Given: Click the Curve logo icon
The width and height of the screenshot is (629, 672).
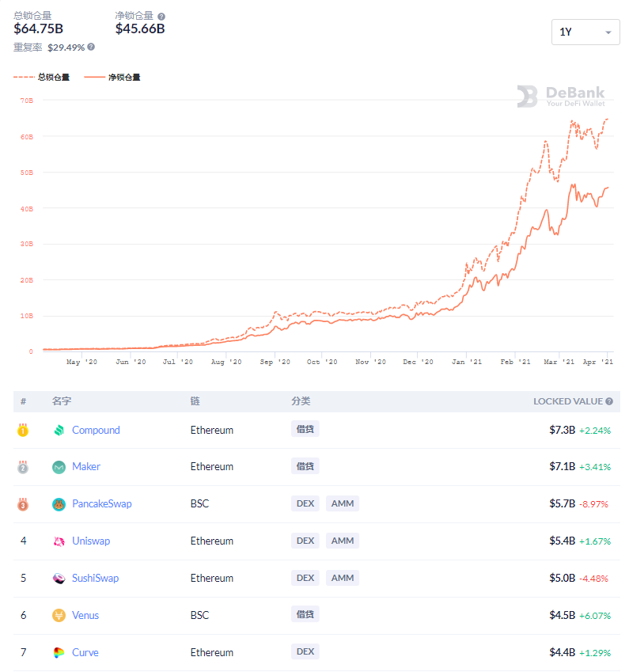Looking at the screenshot, I should [59, 653].
